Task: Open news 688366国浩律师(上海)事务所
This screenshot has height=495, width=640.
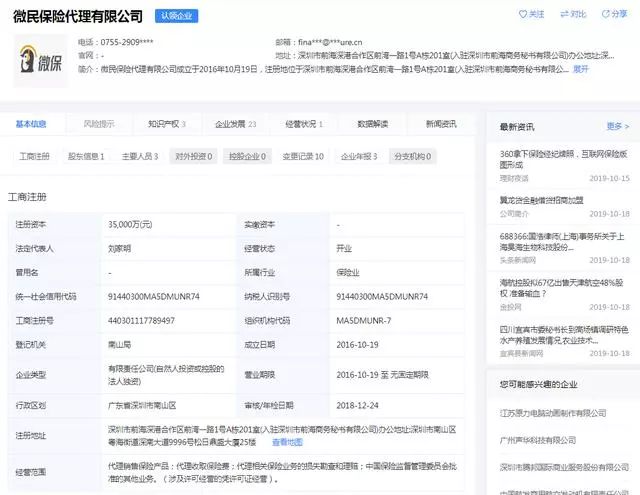Action: tap(562, 242)
